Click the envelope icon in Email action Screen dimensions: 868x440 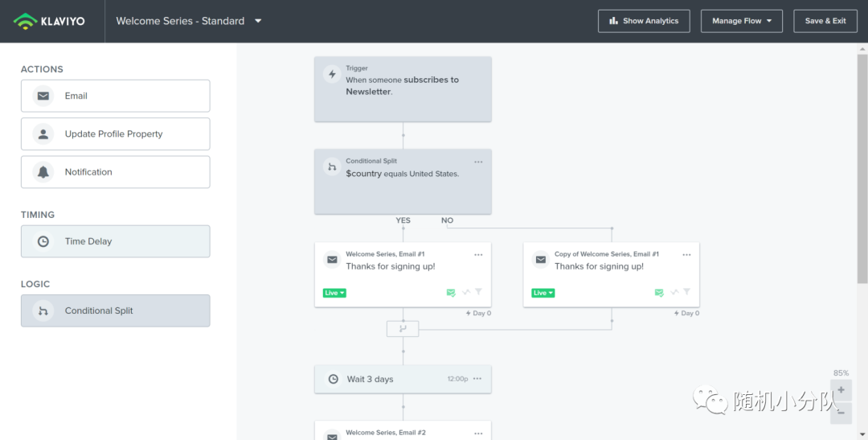pyautogui.click(x=43, y=96)
